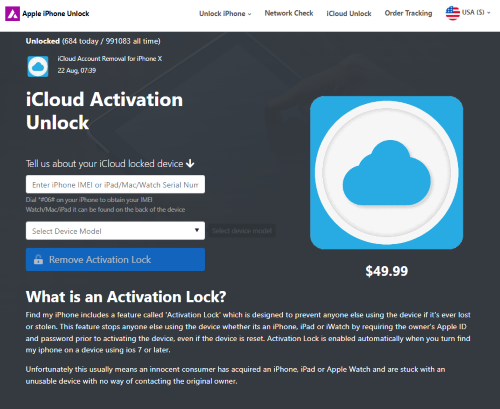The image size is (500, 409).
Task: Click the 'Select device model' tooltip label
Action: point(242,231)
